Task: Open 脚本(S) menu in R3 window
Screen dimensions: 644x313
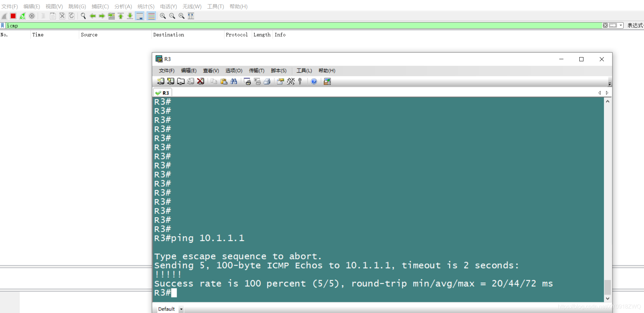Action: [279, 71]
